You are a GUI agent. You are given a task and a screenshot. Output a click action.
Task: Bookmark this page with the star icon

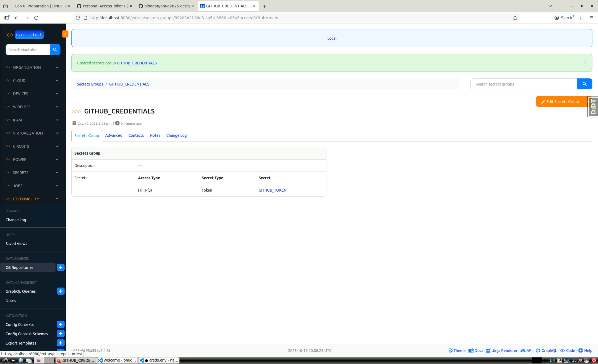tap(515, 18)
